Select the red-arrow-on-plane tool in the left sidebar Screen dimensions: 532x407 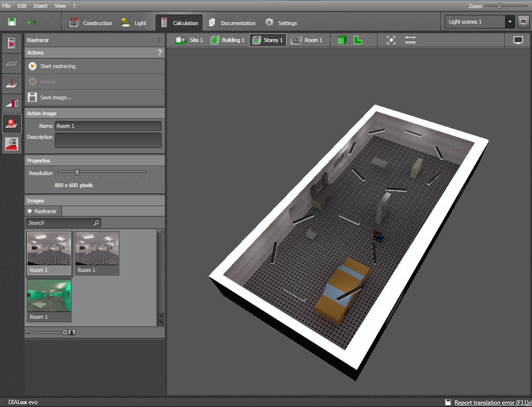coord(12,83)
